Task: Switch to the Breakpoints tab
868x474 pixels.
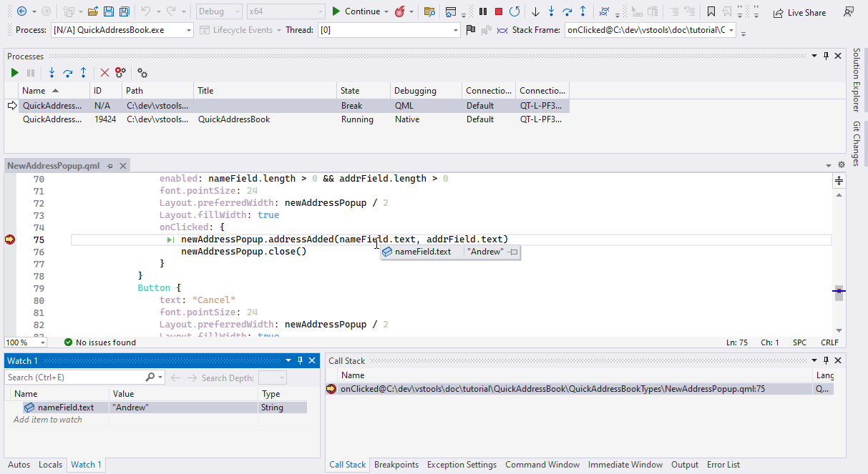Action: (x=396, y=465)
